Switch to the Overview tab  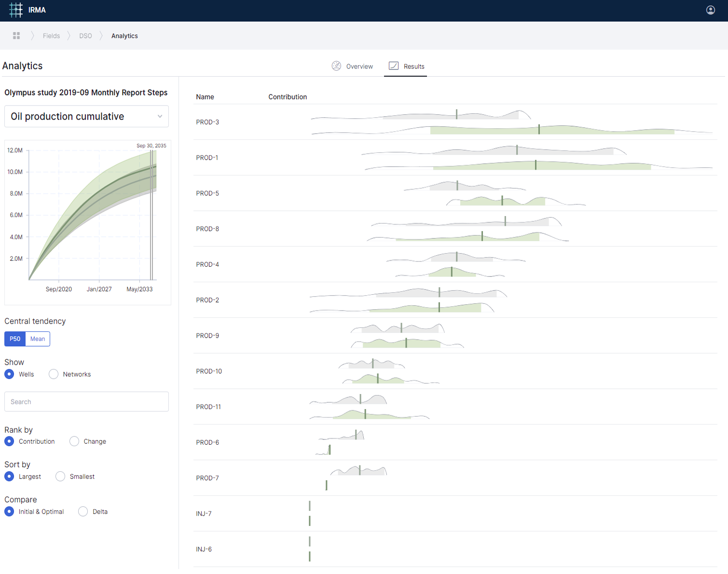pyautogui.click(x=359, y=67)
